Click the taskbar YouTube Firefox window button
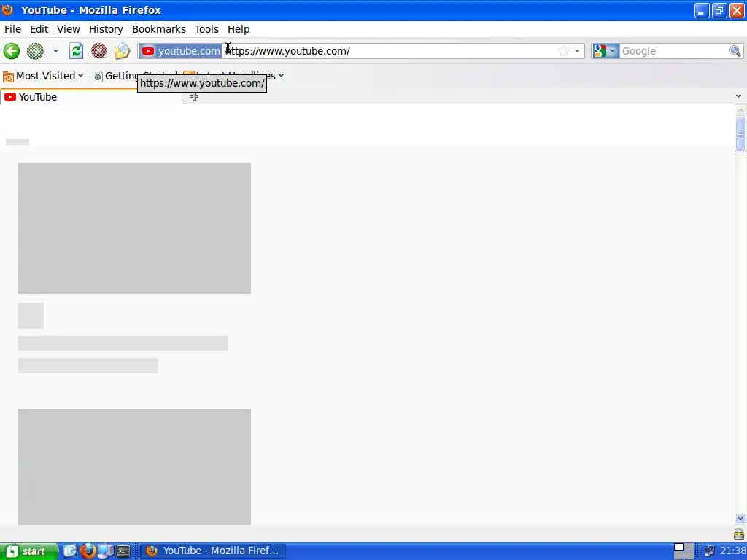 pos(213,551)
